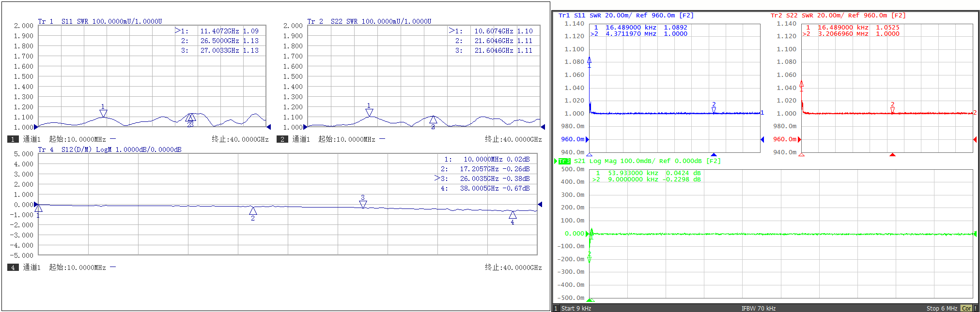The width and height of the screenshot is (980, 312).
Task: Click the Stop 6 MHz status field
Action: coord(941,308)
